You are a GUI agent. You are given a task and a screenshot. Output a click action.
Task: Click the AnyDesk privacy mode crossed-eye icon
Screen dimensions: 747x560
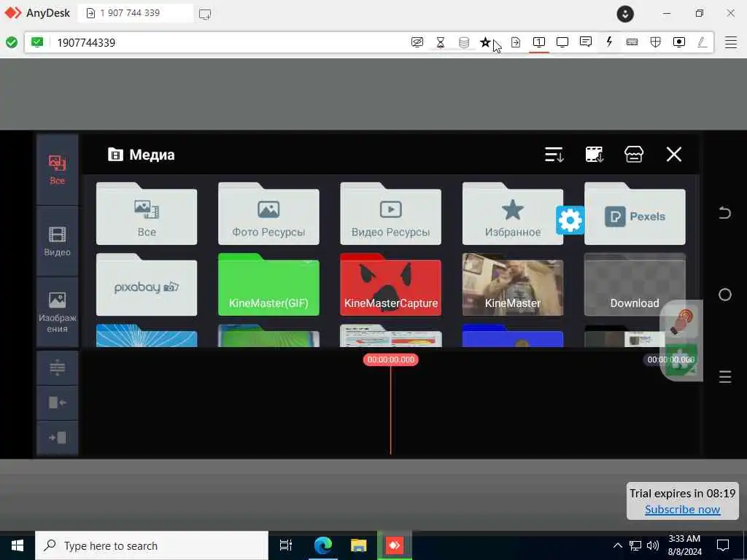417,42
